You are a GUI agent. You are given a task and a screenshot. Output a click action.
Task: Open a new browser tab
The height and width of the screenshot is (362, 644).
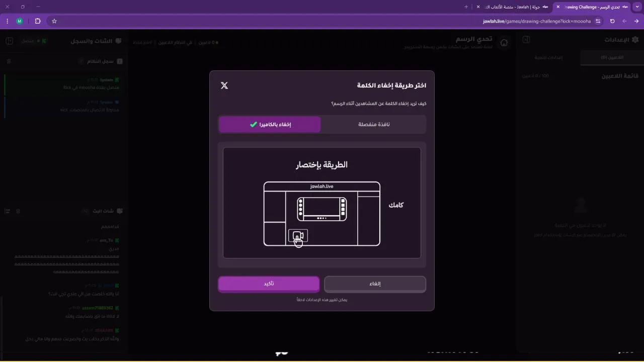pyautogui.click(x=466, y=7)
